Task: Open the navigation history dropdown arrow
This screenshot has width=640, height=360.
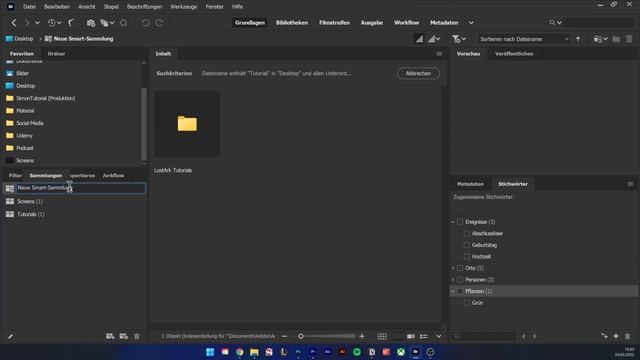Action: click(x=37, y=23)
